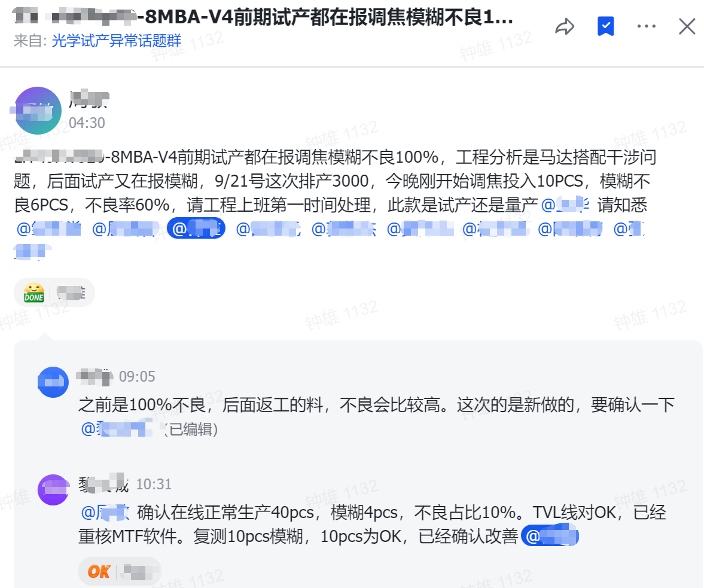Click the 09:05 reply sender's blue avatar

point(53,382)
